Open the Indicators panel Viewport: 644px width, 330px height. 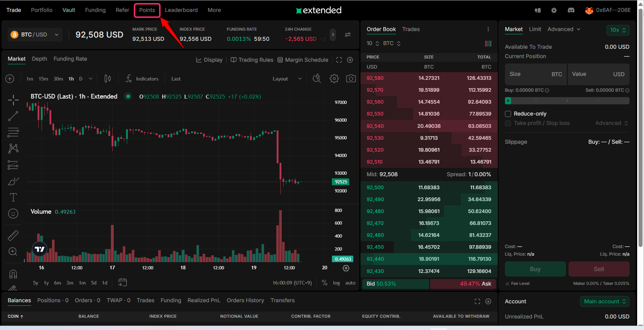point(142,79)
